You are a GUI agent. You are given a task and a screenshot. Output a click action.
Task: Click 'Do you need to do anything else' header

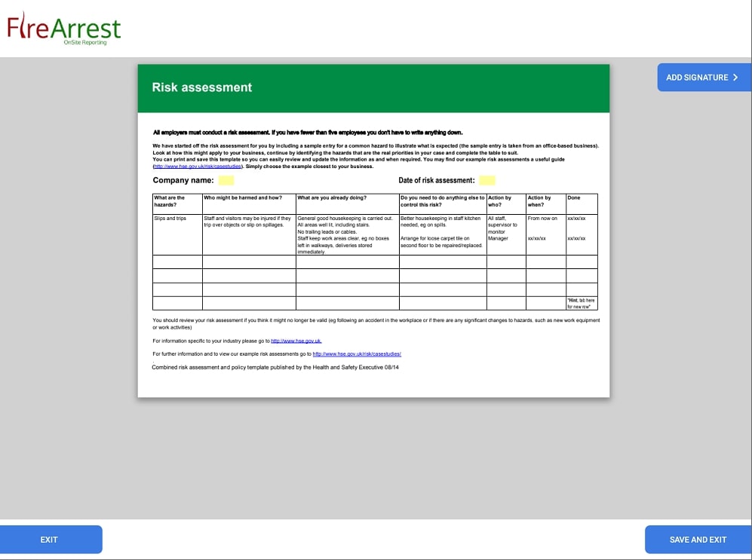443,203
